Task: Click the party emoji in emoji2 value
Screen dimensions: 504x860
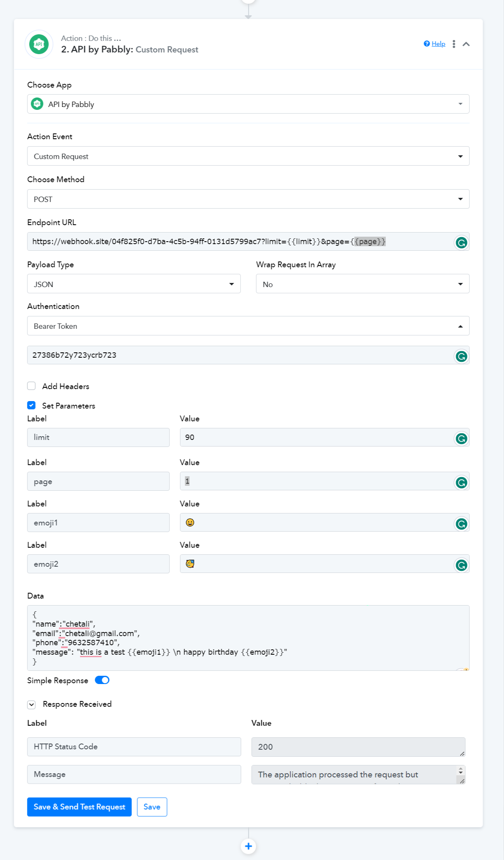Action: click(190, 564)
